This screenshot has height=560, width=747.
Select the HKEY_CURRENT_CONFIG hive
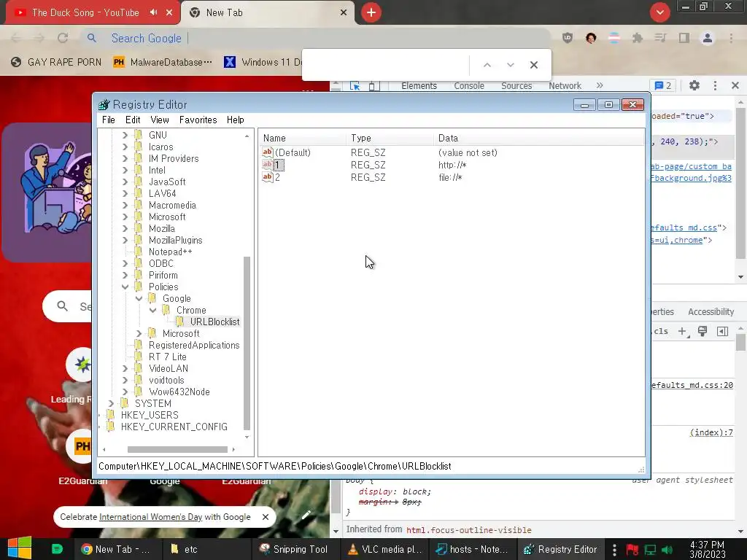click(x=174, y=427)
